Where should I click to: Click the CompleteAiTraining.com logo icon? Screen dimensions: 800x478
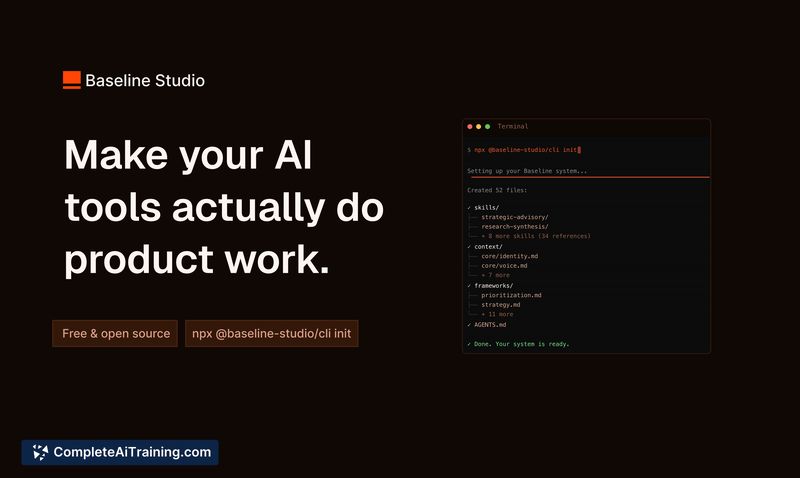pos(40,452)
